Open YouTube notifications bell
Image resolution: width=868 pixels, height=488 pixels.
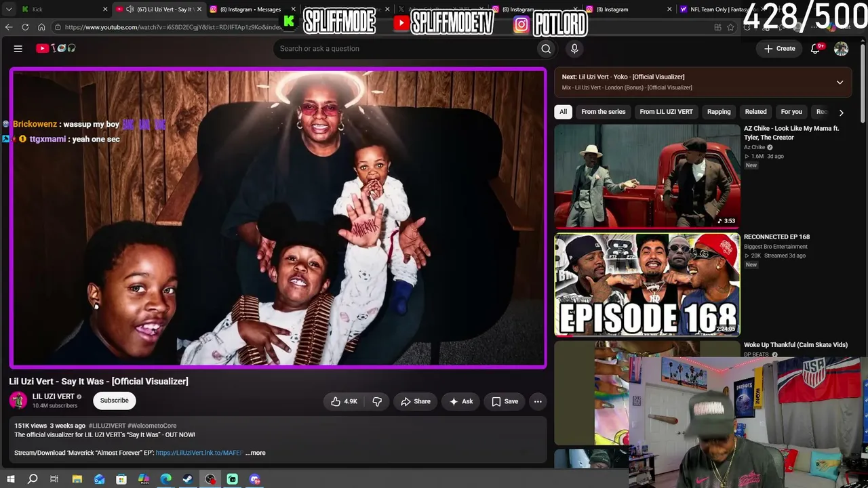pyautogui.click(x=816, y=49)
